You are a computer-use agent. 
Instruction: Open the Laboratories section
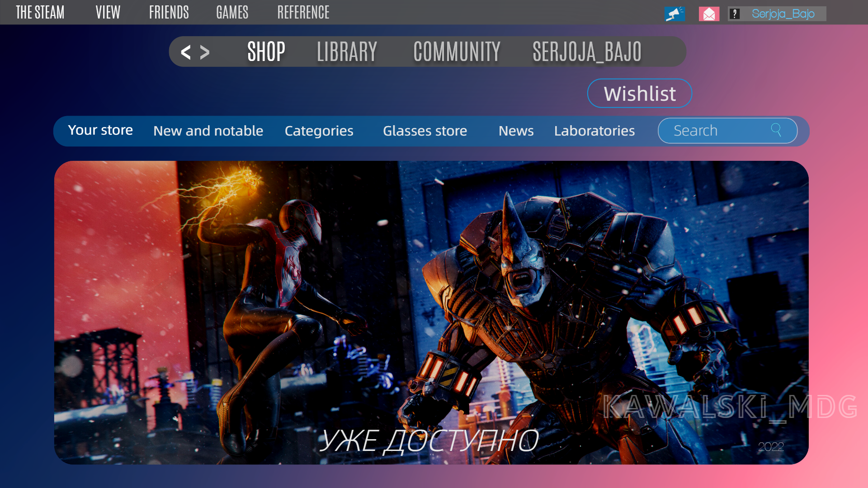(594, 131)
